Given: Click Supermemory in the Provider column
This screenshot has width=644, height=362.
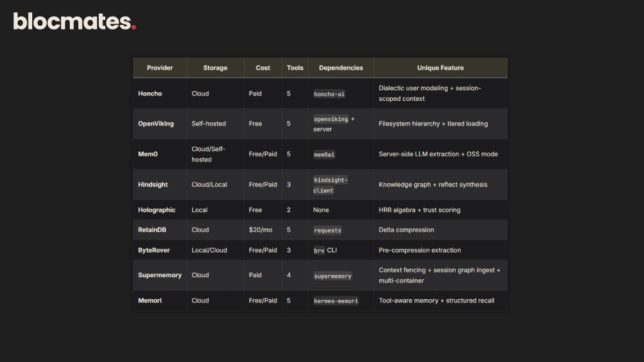Looking at the screenshot, I should click(x=160, y=275).
